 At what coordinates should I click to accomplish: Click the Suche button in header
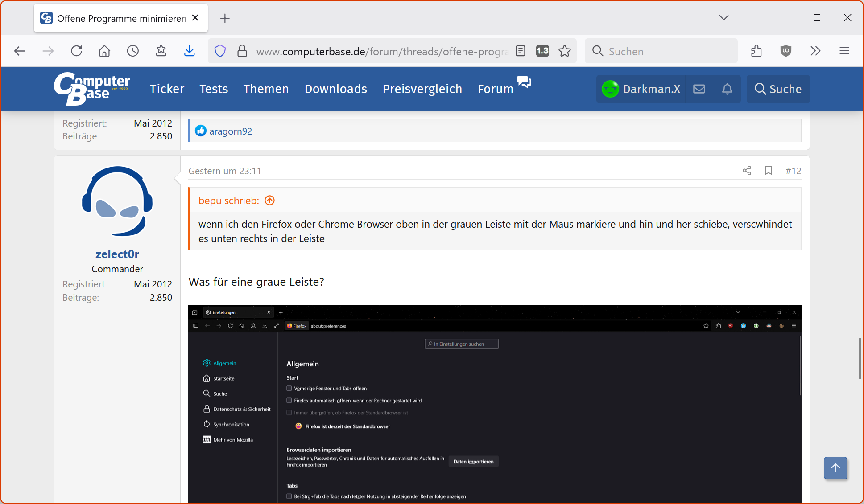778,89
